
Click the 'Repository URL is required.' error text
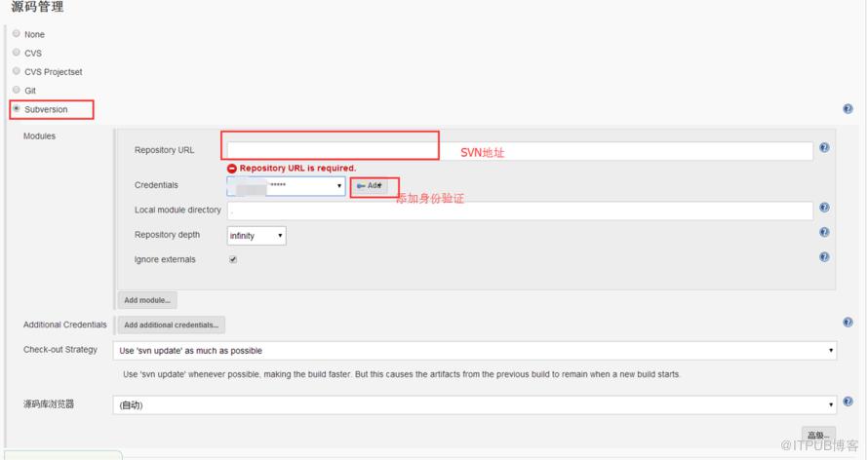tap(297, 168)
